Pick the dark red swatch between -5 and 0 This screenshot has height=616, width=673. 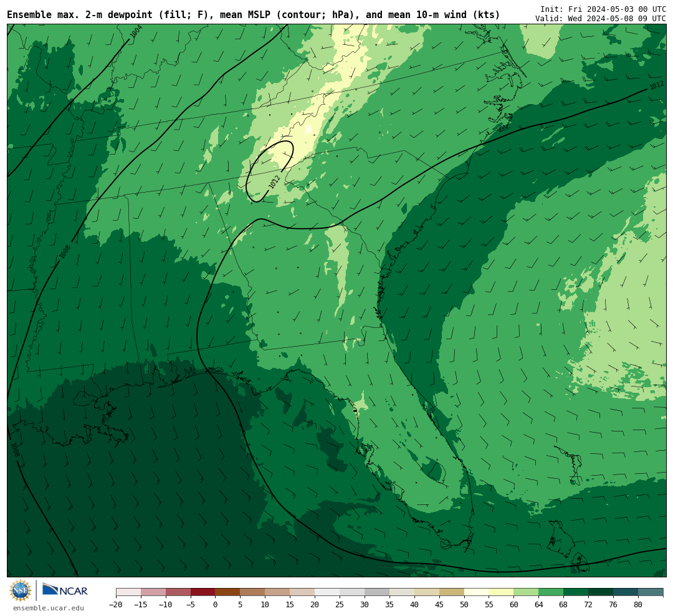click(x=203, y=592)
